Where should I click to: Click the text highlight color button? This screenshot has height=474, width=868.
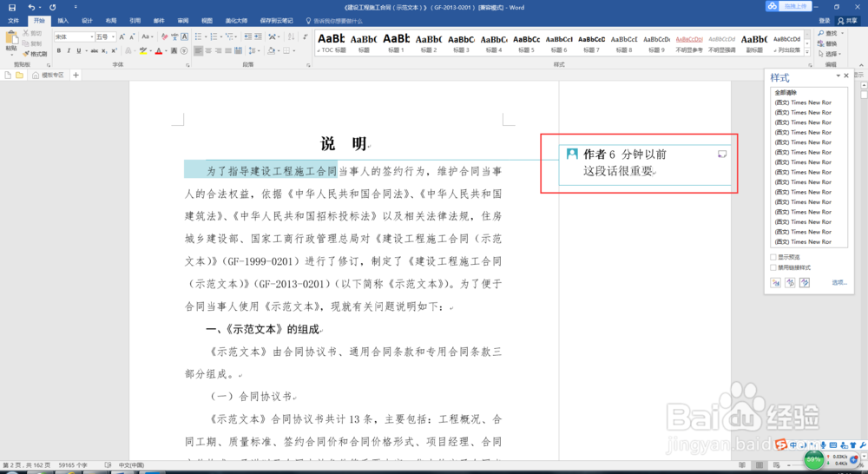pos(143,50)
